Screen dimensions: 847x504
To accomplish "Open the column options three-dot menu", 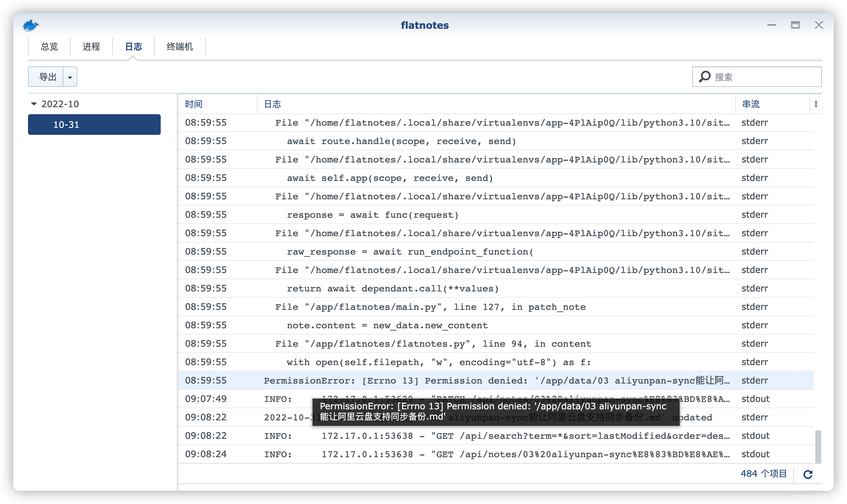I will click(x=816, y=104).
